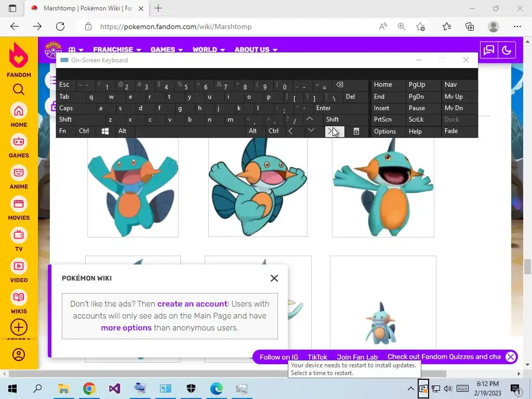532x399 pixels.
Task: Click the create an account link
Action: tap(192, 303)
